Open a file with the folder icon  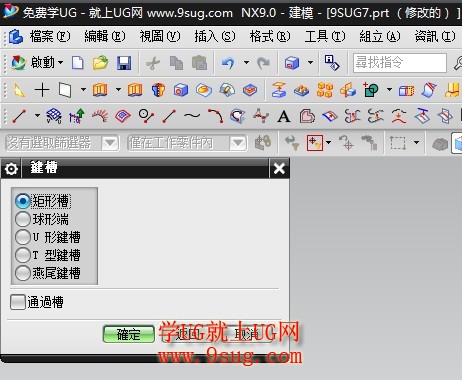click(101, 62)
